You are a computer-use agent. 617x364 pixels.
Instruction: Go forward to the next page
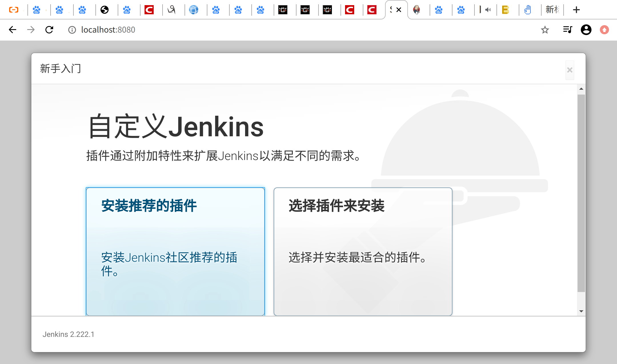31,30
